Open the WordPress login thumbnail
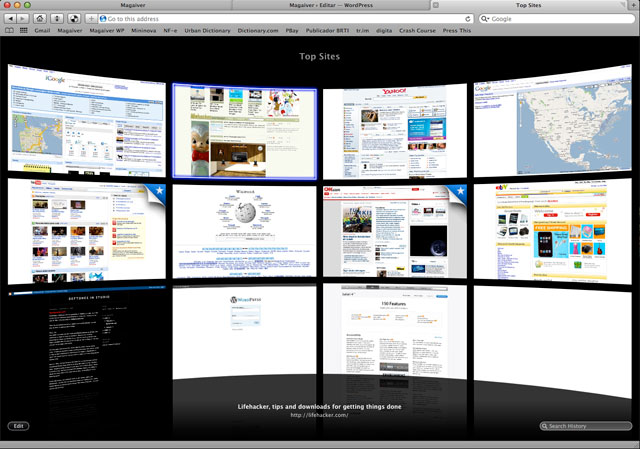 244,332
